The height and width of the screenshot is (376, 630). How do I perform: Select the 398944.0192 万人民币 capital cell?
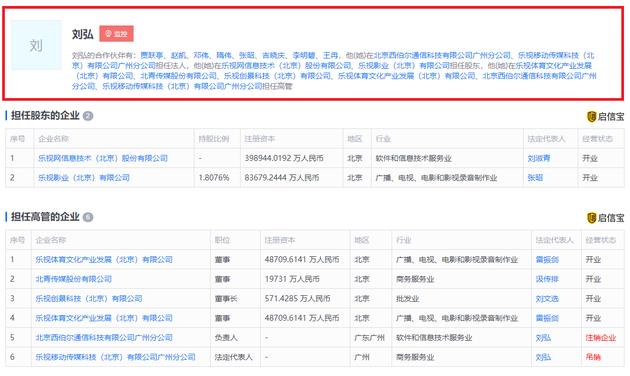[284, 158]
